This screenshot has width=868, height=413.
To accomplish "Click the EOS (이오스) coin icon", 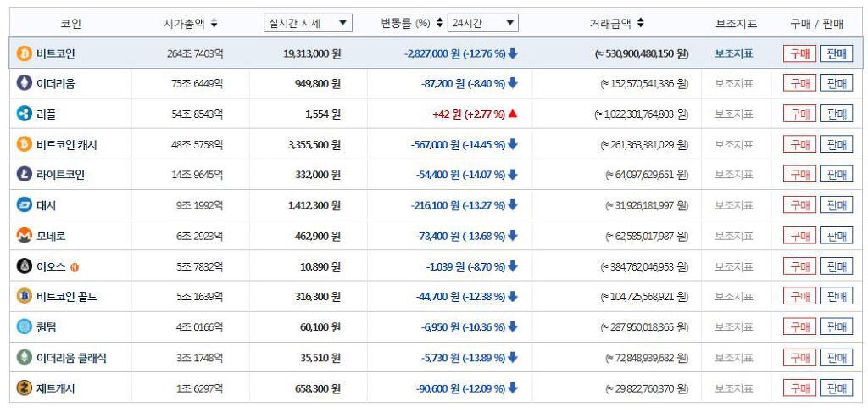I will (x=25, y=266).
